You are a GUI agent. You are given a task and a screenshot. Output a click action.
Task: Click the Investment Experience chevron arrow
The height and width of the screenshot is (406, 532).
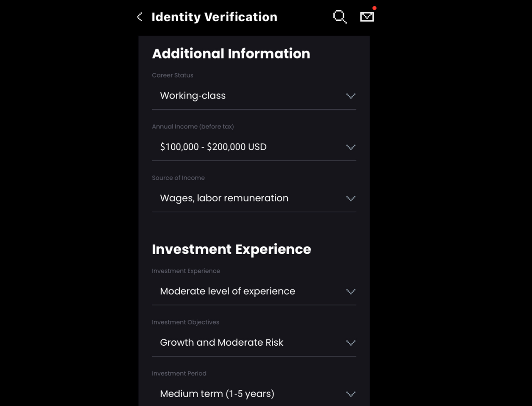[x=351, y=291]
